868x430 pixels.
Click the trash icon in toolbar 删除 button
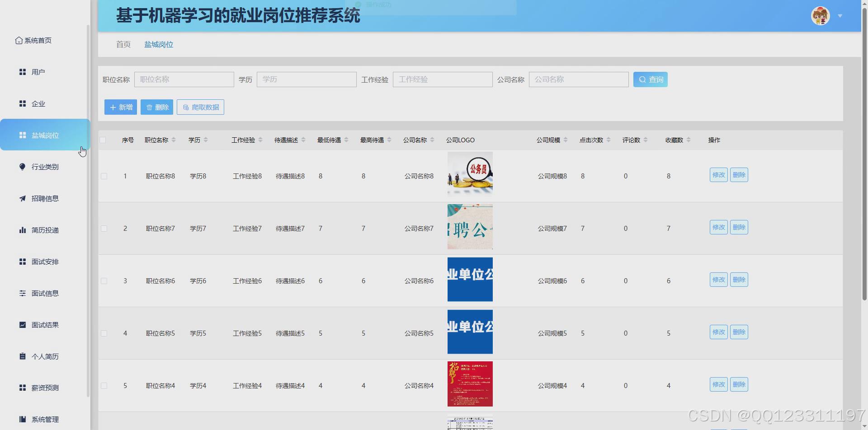[x=149, y=107]
